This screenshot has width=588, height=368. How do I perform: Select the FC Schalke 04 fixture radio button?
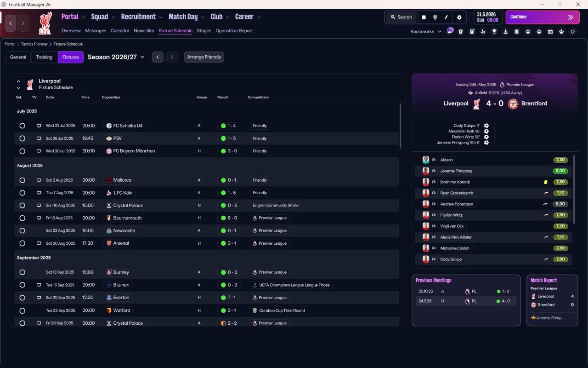point(22,126)
